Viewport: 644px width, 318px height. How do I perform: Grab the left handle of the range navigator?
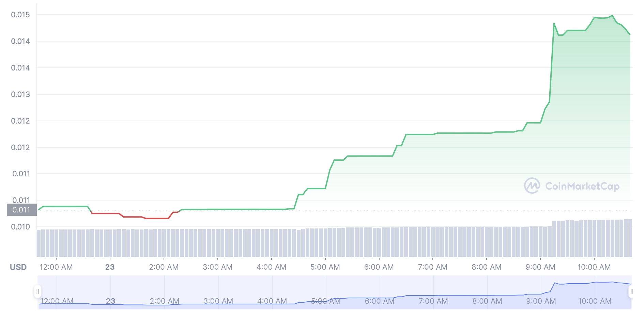tap(38, 291)
